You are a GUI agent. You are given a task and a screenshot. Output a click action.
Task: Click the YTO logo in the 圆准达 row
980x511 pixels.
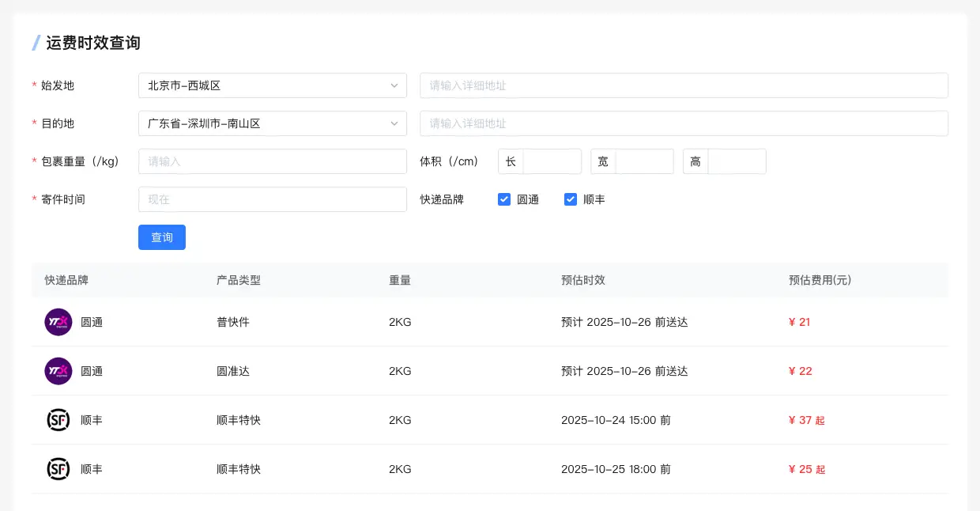point(58,371)
